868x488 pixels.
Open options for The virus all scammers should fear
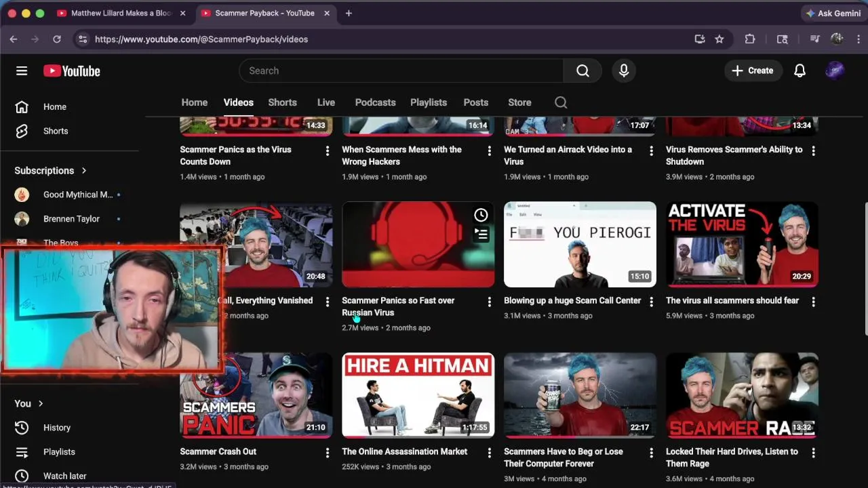tap(814, 302)
